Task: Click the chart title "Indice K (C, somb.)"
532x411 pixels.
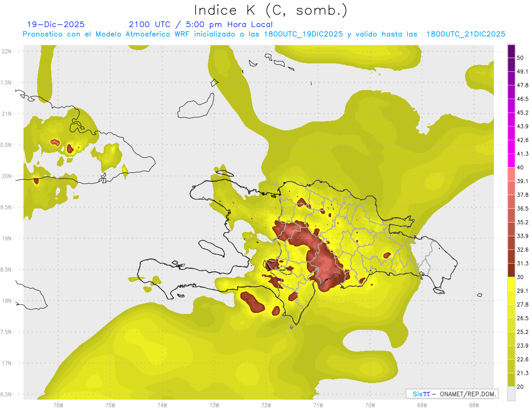Action: 271,10
